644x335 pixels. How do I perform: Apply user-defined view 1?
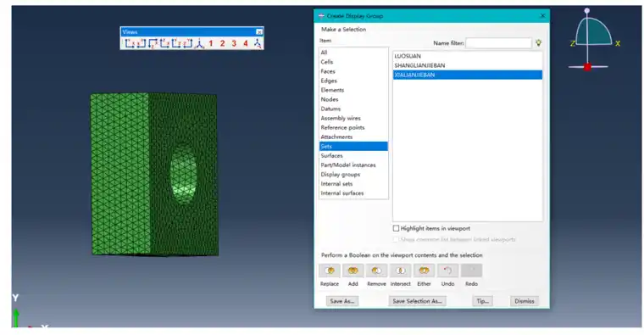pos(211,43)
